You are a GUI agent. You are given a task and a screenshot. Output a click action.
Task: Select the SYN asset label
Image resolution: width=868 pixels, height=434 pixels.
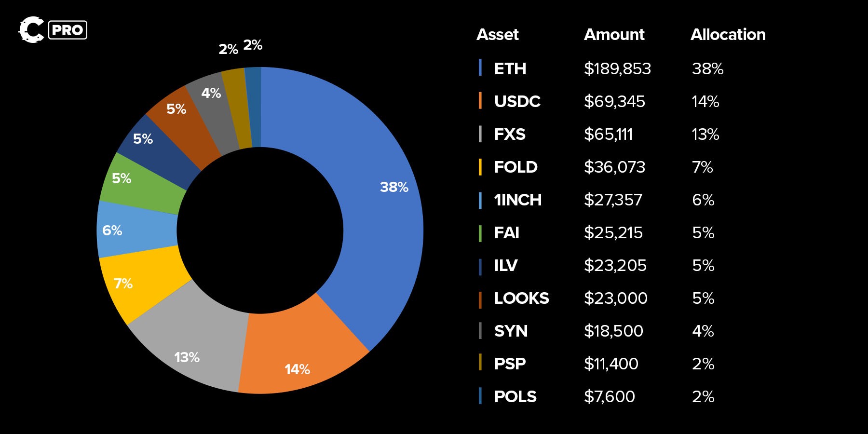point(511,331)
